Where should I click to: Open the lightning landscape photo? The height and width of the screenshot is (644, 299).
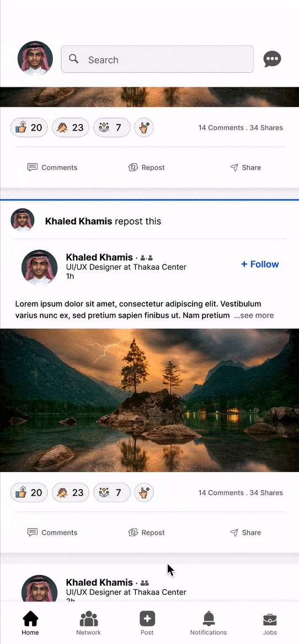tap(149, 400)
